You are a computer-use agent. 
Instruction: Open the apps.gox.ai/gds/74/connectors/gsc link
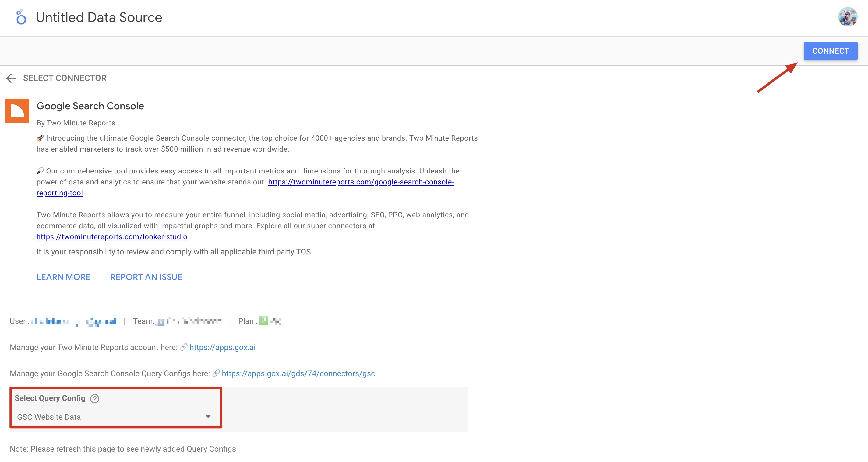point(298,373)
